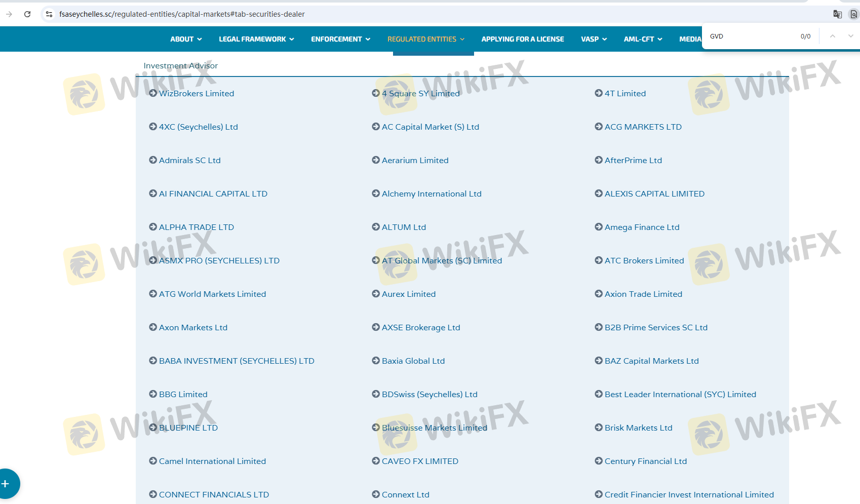Click arrow icon beside AC Capital Market (S) Ltd
The image size is (860, 504).
click(376, 127)
